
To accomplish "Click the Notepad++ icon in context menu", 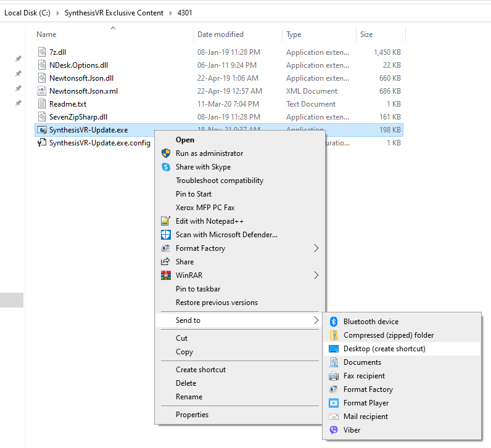I will [x=166, y=221].
